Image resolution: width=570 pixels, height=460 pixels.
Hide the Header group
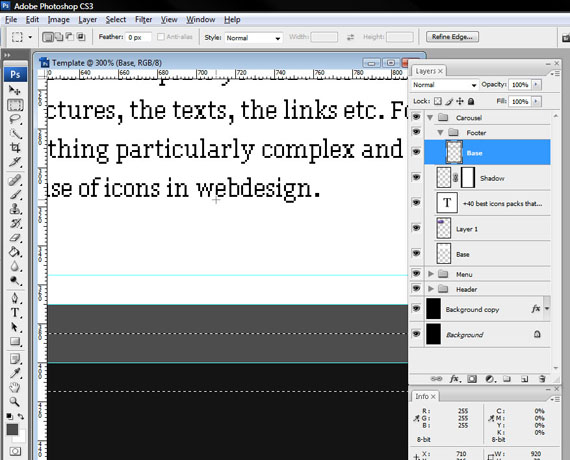pyautogui.click(x=416, y=288)
